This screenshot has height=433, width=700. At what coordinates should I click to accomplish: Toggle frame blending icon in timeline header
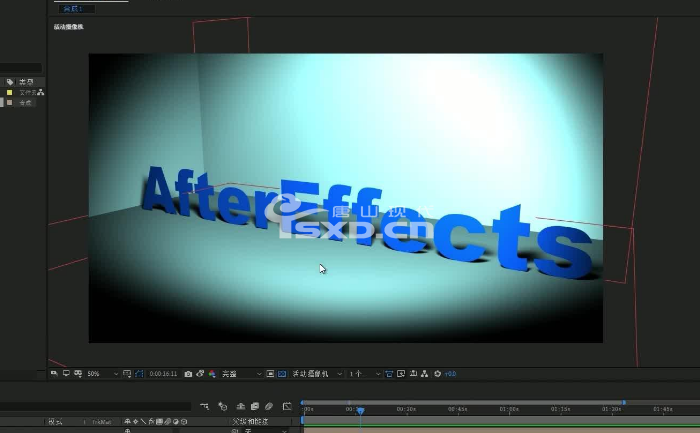click(254, 406)
